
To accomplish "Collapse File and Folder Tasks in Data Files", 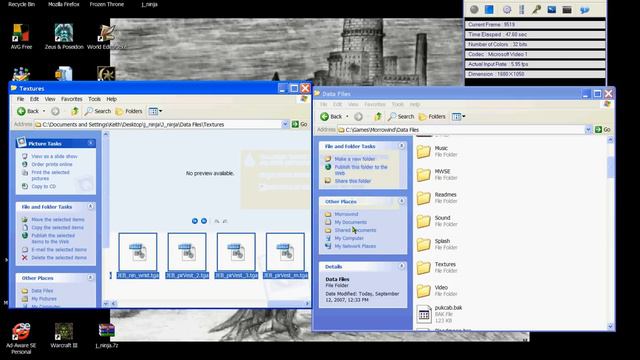I will point(402,146).
